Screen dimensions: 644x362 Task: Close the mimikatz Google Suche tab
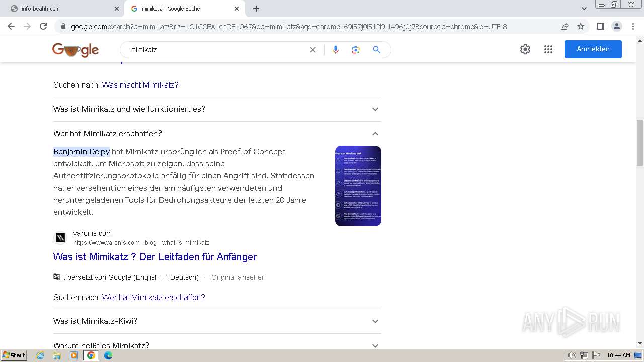[x=237, y=9]
